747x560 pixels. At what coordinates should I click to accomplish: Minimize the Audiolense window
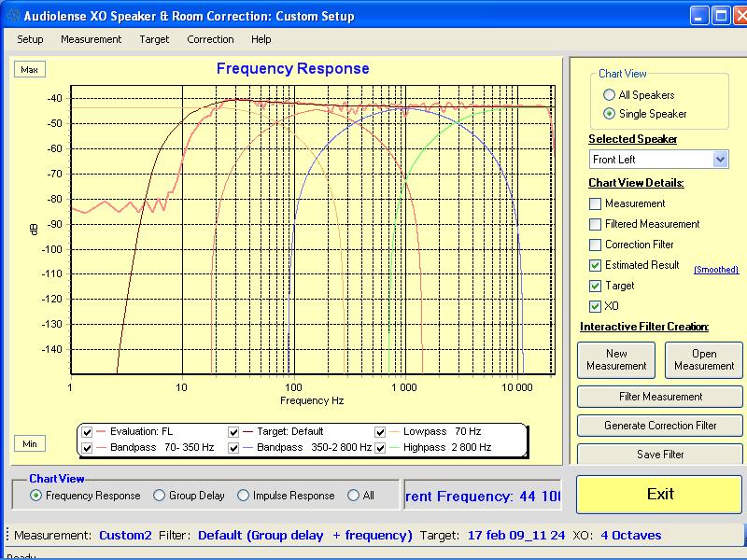[698, 17]
